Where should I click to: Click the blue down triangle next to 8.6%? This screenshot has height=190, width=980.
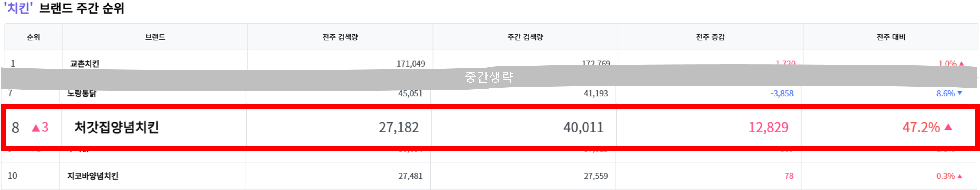coord(959,93)
